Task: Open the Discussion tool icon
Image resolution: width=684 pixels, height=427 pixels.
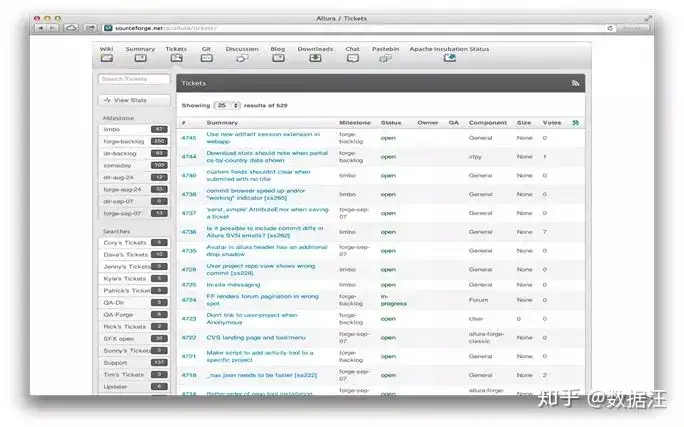Action: click(x=242, y=58)
